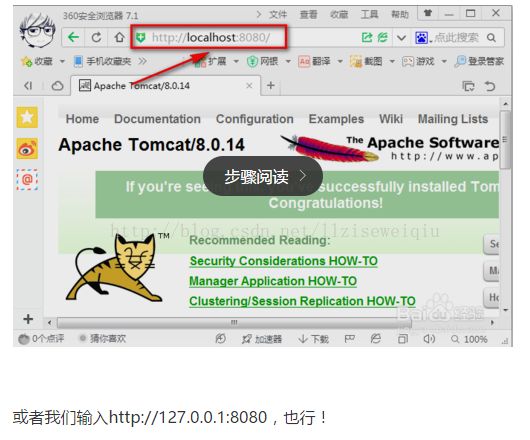Screen dimensions: 530x440
Task: Click the sidebar add plus button
Action: (x=28, y=319)
